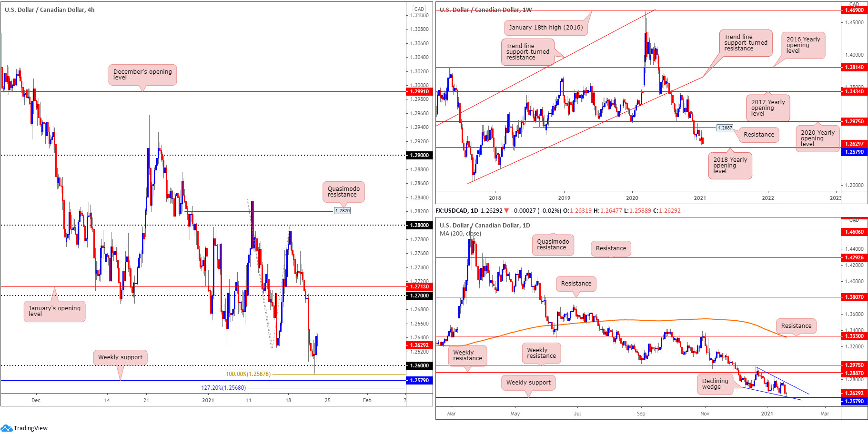
Task: Select the 2020 Yearly opening level callout
Action: coord(818,138)
